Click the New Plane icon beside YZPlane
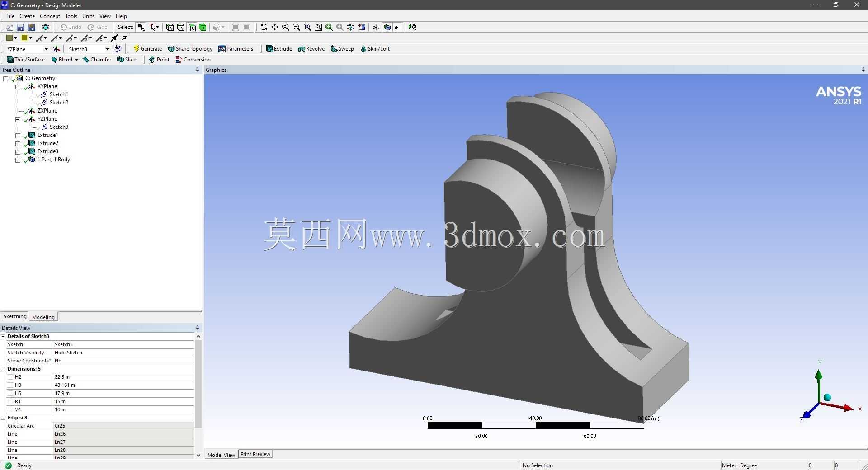This screenshot has width=868, height=470. [57, 49]
